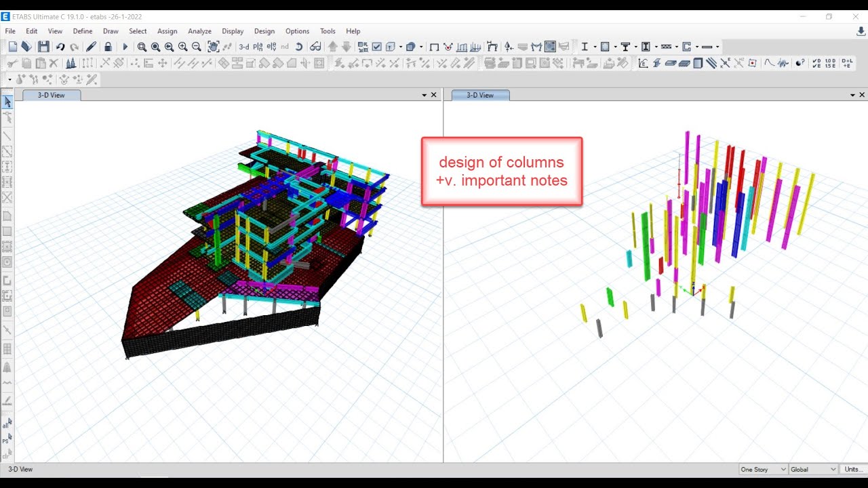868x488 pixels.
Task: Select the pointer tool in left sidebar
Action: click(x=7, y=102)
